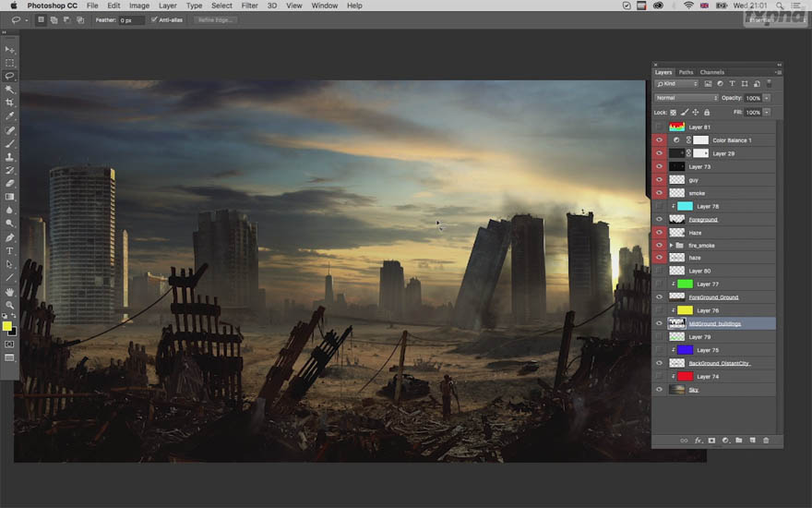Select the Path Selection tool

[9, 264]
